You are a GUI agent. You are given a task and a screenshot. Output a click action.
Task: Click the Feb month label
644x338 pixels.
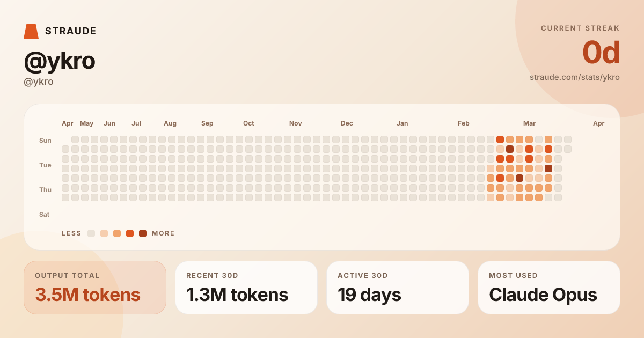tap(464, 123)
